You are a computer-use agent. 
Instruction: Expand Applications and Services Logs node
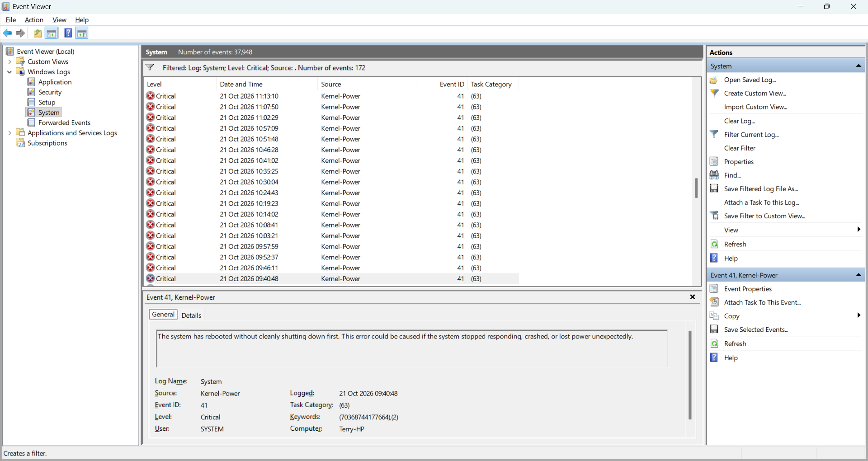pyautogui.click(x=9, y=133)
